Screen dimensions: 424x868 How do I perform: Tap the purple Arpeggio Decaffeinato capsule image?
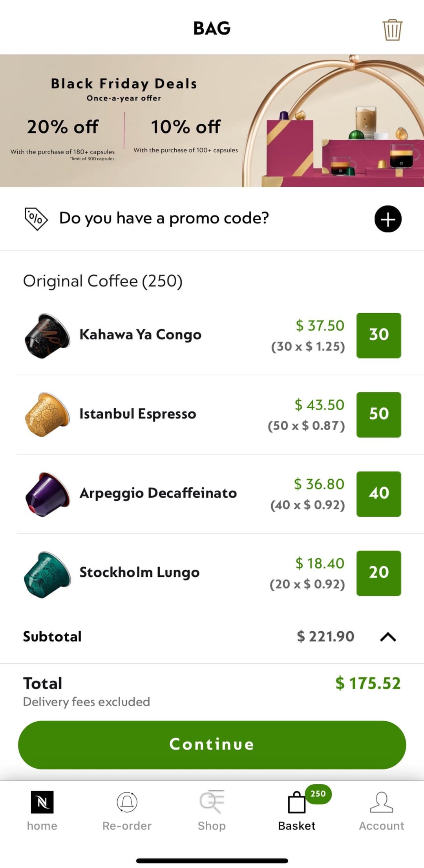pos(47,494)
